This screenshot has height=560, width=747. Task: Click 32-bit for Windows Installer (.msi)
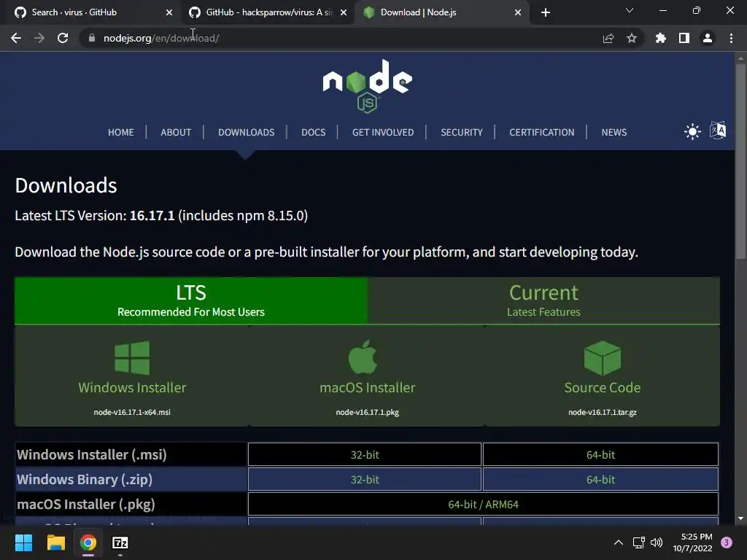coord(365,455)
